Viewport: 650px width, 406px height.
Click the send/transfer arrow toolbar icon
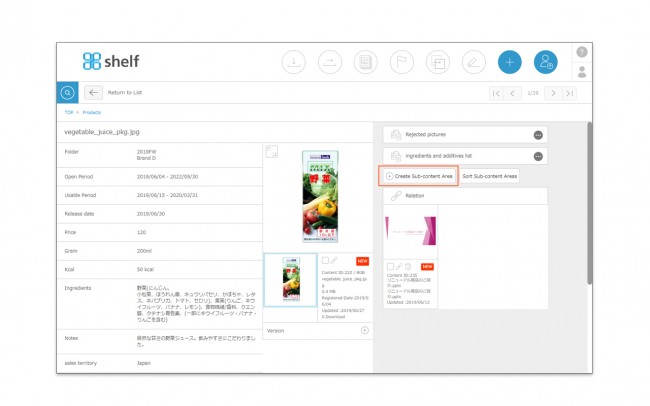pyautogui.click(x=330, y=62)
